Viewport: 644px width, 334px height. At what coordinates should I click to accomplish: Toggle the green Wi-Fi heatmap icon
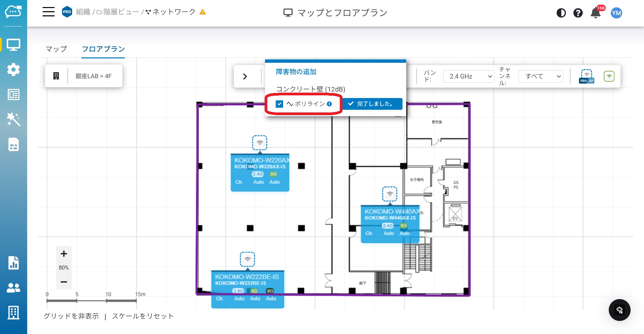click(609, 76)
